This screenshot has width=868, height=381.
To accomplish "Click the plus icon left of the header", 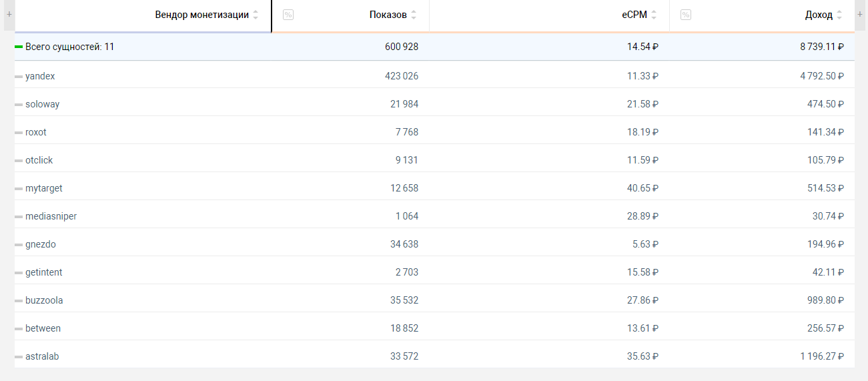I will (x=9, y=14).
